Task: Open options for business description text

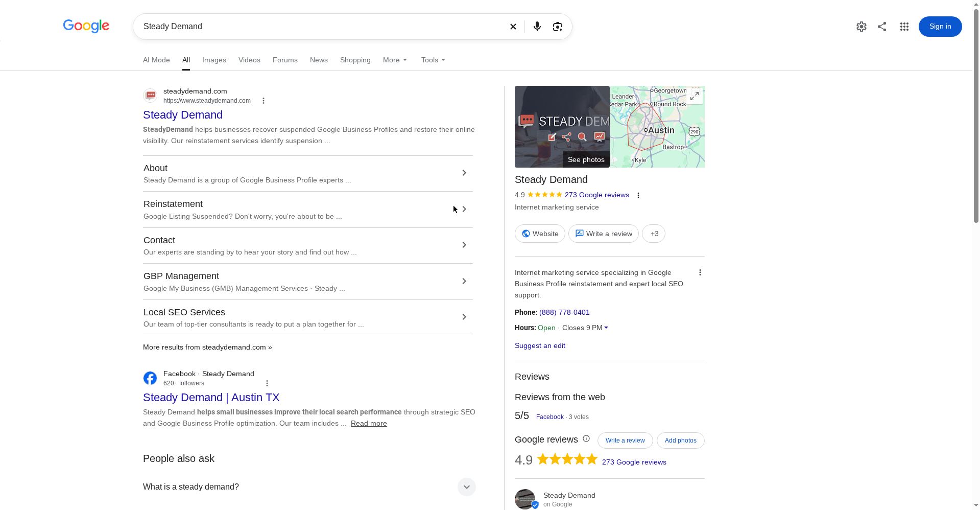Action: (x=700, y=273)
